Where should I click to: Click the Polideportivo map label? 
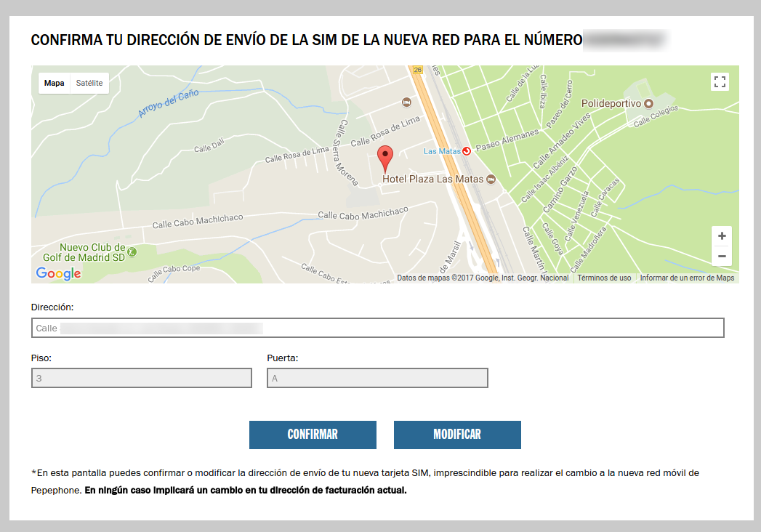click(x=611, y=103)
